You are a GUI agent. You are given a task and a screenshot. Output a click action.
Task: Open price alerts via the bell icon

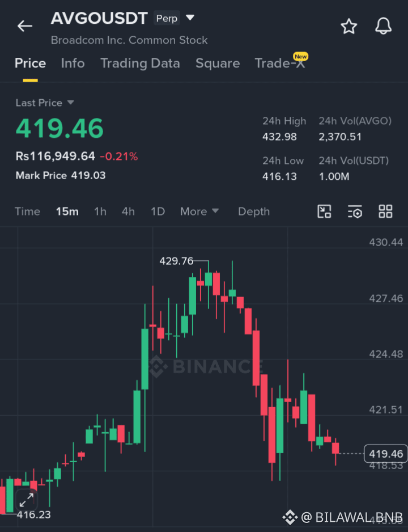pos(383,26)
